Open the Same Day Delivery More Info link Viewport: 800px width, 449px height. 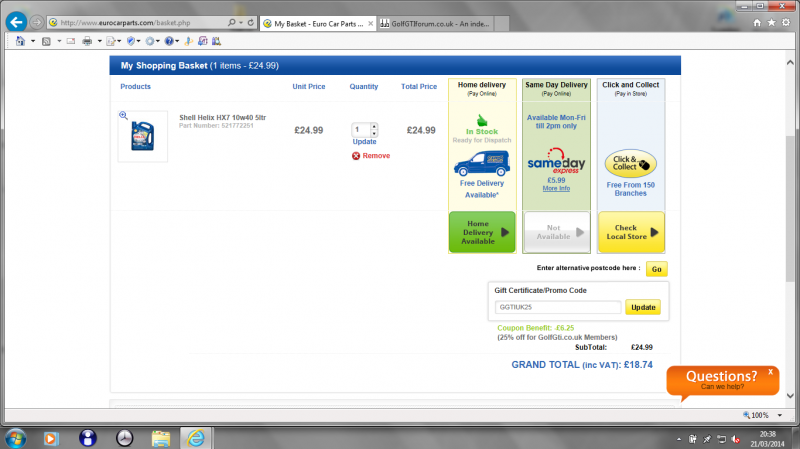pyautogui.click(x=556, y=188)
